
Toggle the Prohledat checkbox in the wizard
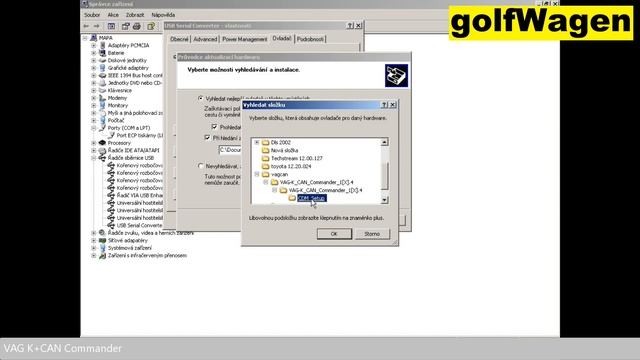(x=215, y=127)
